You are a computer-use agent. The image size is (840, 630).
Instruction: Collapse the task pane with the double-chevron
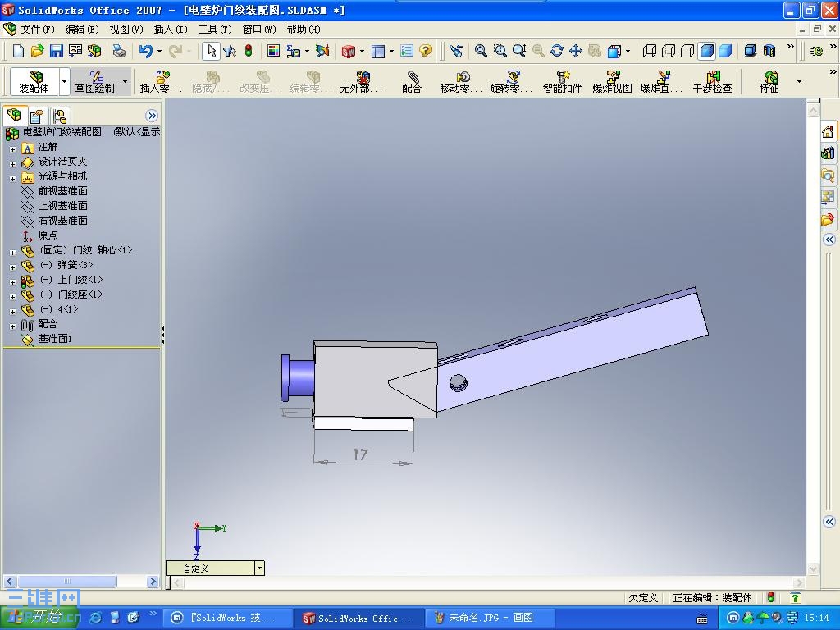click(x=829, y=239)
